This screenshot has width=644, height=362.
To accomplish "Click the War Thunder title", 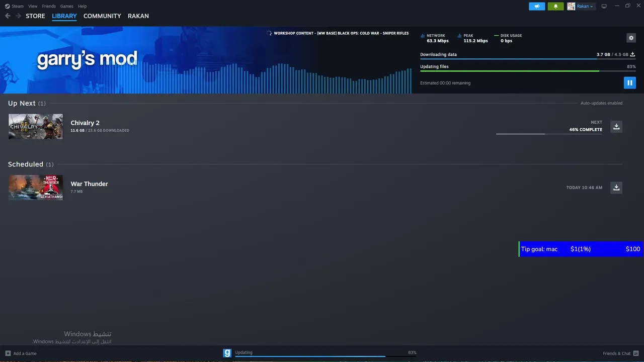I will (x=89, y=184).
